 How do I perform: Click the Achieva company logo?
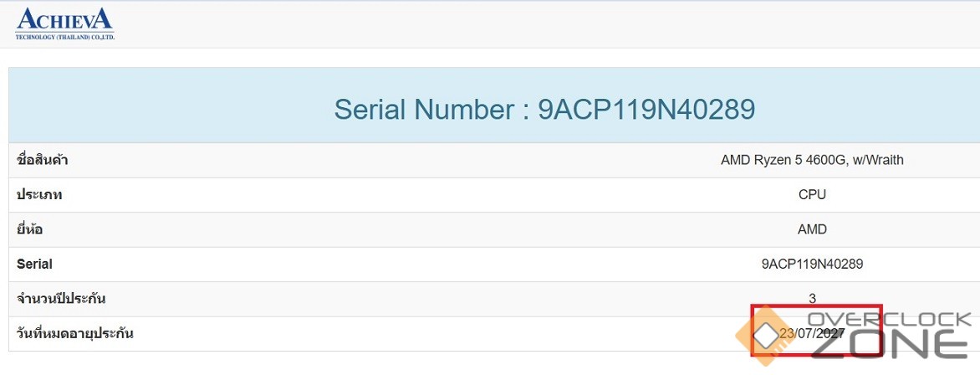click(x=64, y=19)
